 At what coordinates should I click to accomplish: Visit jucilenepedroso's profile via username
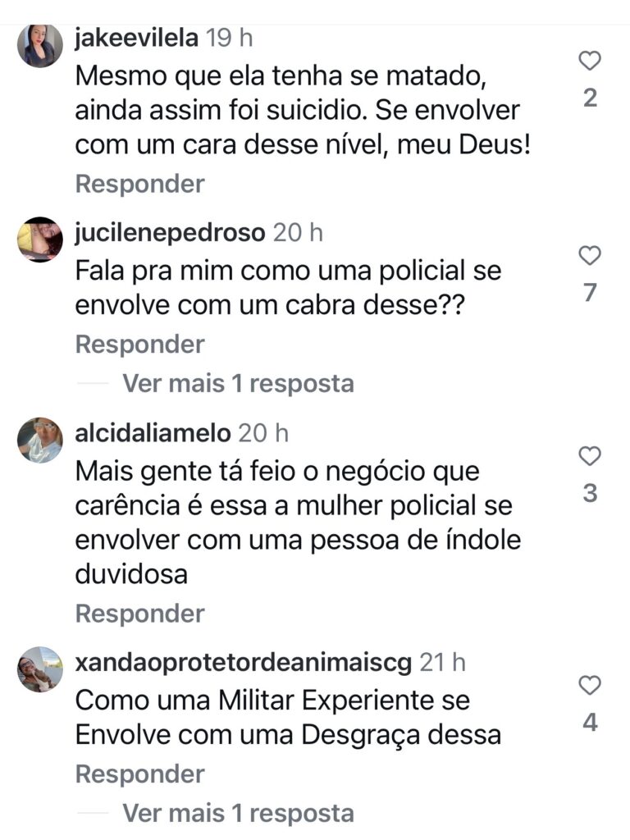pos(170,233)
